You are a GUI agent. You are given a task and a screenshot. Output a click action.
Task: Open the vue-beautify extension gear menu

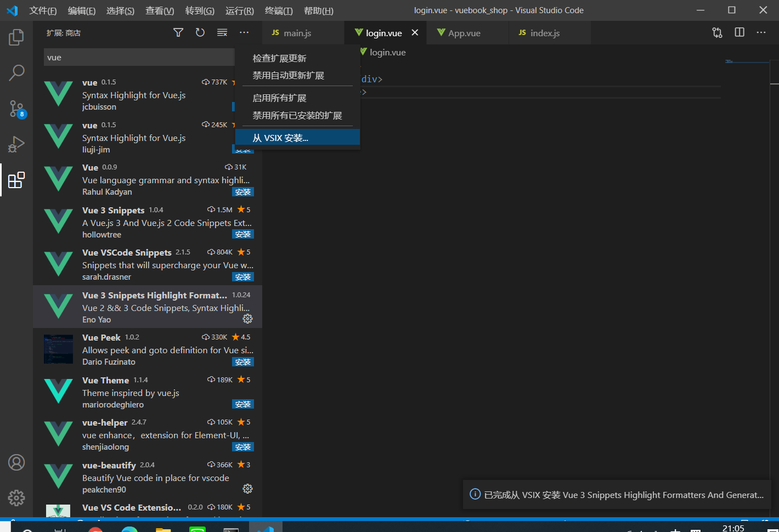247,488
